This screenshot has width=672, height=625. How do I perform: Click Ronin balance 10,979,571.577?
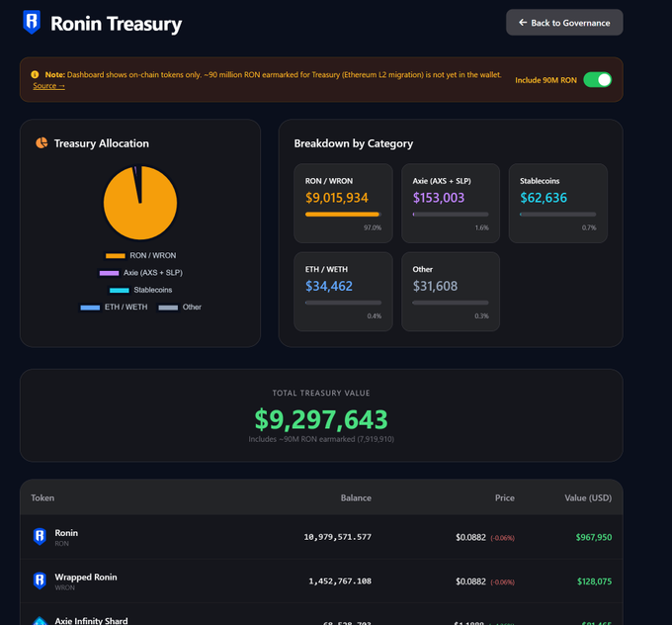point(337,537)
